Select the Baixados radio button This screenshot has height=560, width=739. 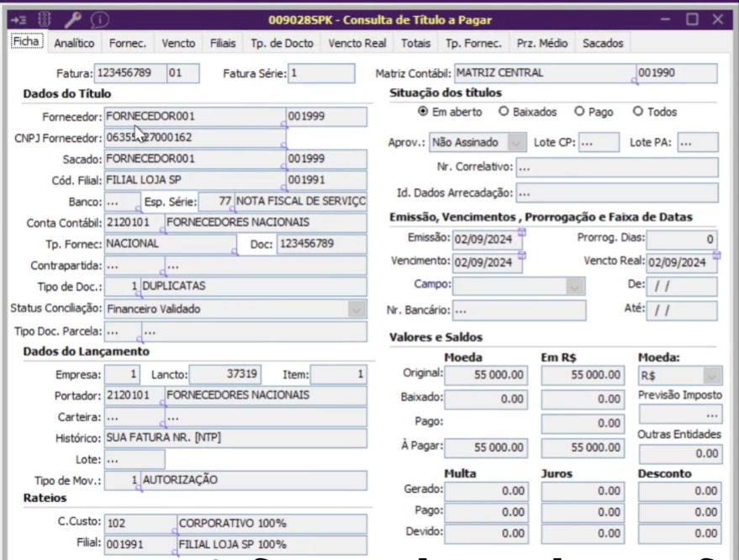click(x=504, y=112)
